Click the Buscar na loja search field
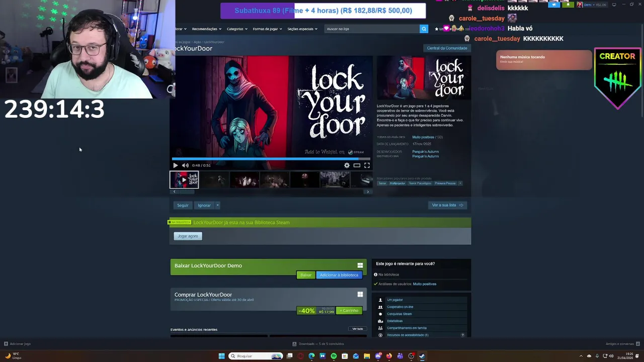644x362 pixels. pos(372,29)
